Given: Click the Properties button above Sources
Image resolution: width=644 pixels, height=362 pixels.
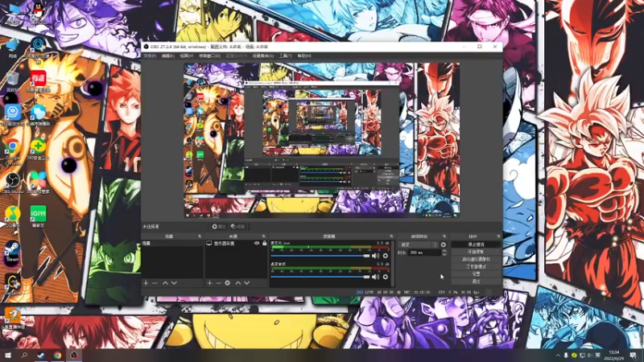Looking at the screenshot, I should 218,227.
